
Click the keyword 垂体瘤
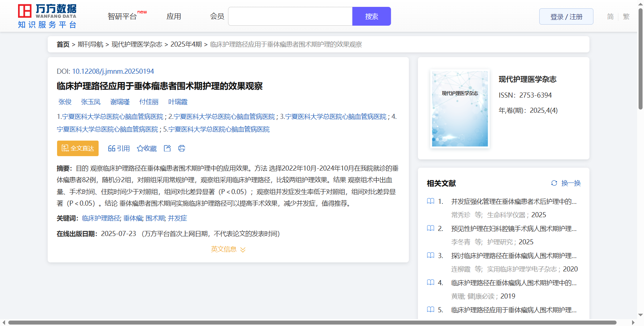[133, 218]
